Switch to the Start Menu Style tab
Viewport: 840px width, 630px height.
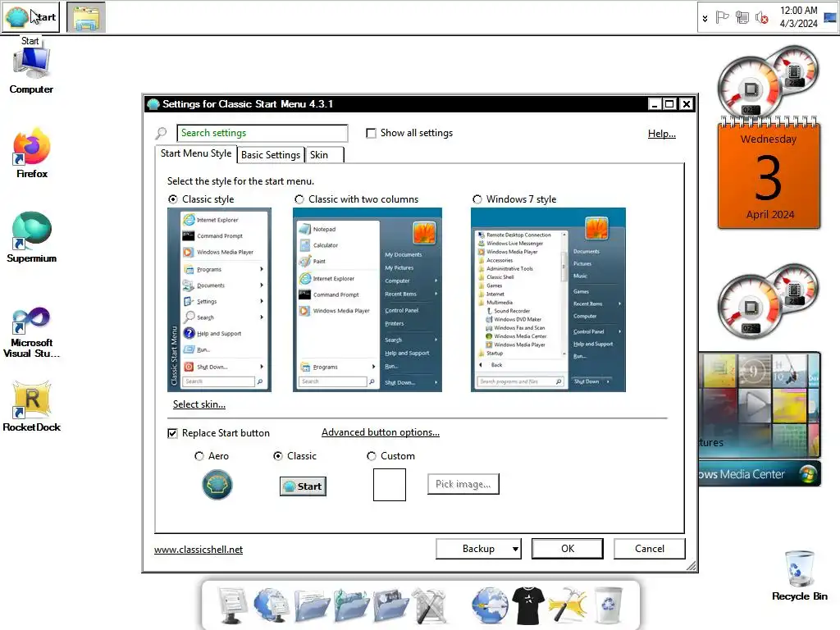pos(196,153)
